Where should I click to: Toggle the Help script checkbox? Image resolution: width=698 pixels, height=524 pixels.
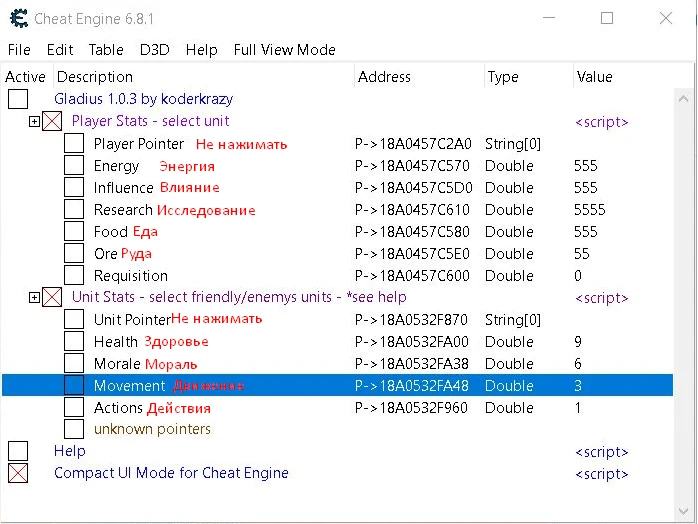click(x=18, y=452)
